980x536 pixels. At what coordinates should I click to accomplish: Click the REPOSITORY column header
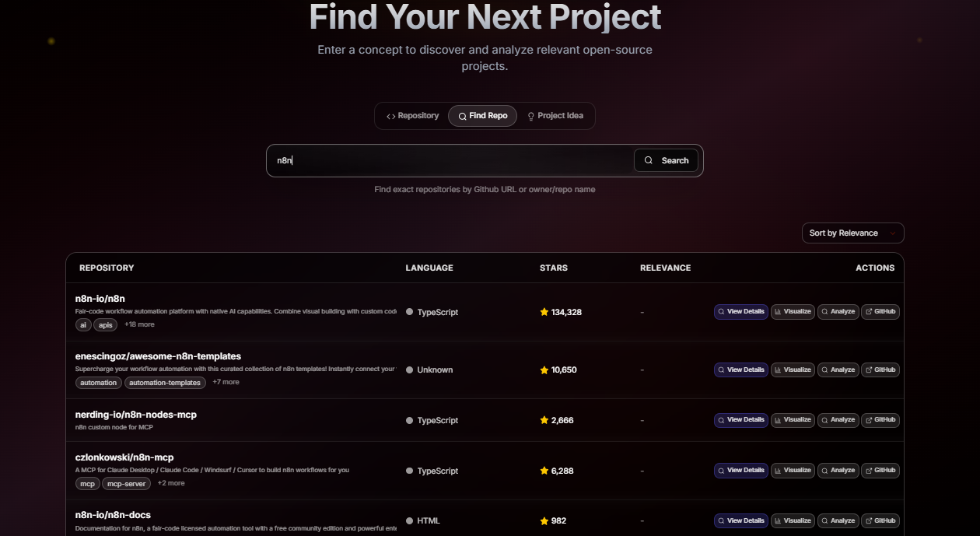pos(107,268)
